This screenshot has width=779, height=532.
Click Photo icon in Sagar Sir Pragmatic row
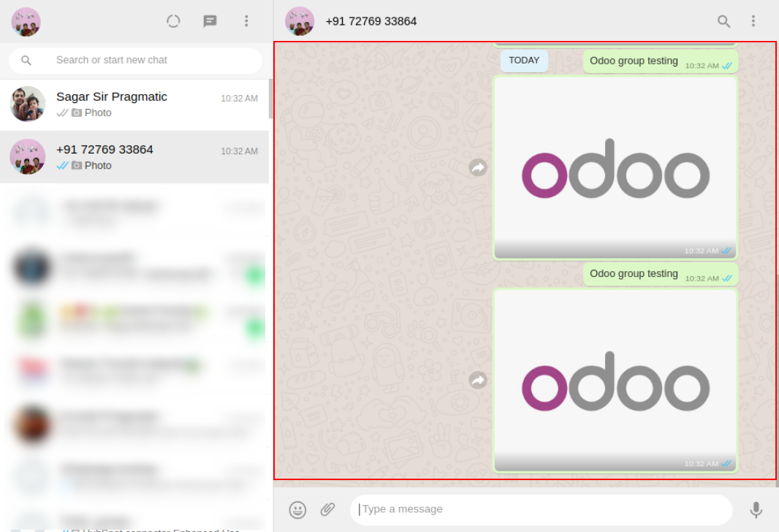tap(77, 113)
